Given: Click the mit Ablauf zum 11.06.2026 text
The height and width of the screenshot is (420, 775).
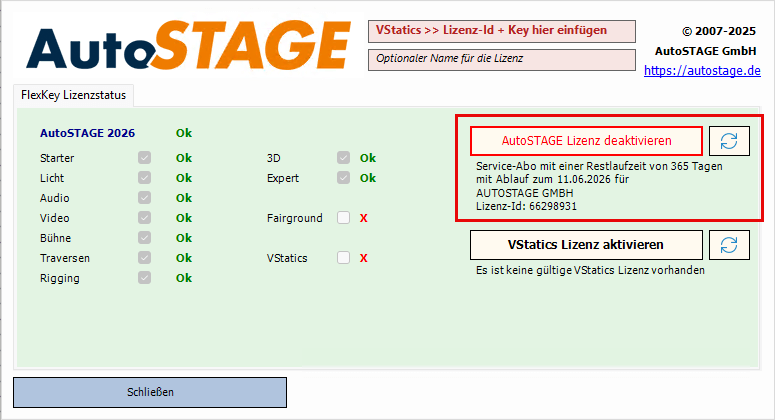Looking at the screenshot, I should pos(552,179).
